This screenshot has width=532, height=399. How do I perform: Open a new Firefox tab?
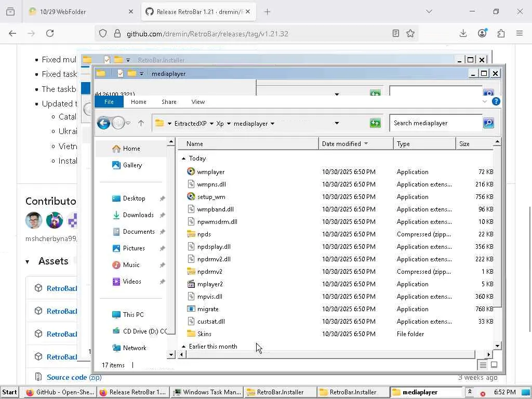268,11
